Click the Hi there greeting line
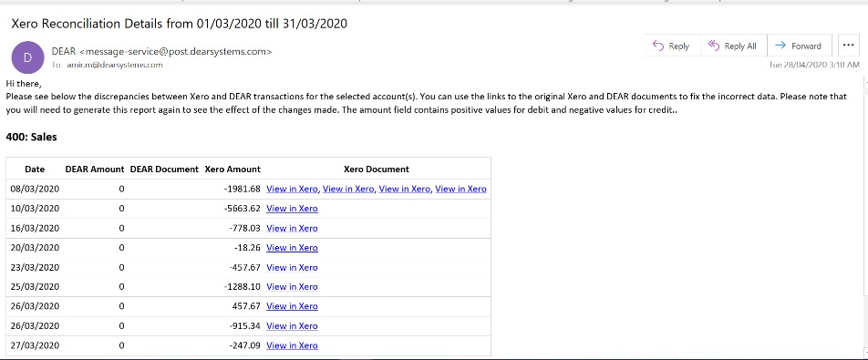This screenshot has height=360, width=868. tap(24, 84)
